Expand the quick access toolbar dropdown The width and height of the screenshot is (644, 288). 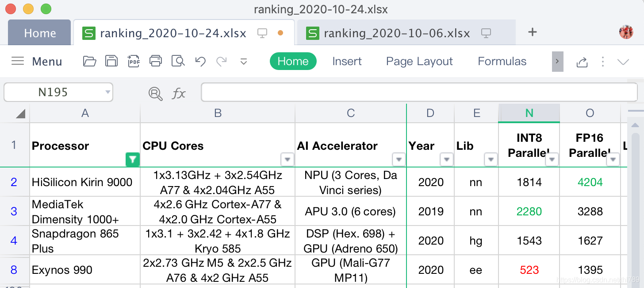click(x=243, y=62)
